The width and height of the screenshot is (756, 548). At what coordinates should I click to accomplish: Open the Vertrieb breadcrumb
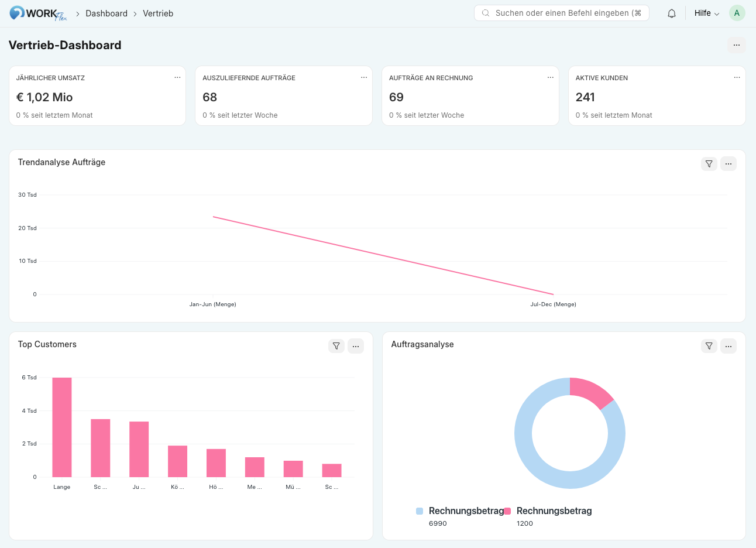(x=158, y=13)
